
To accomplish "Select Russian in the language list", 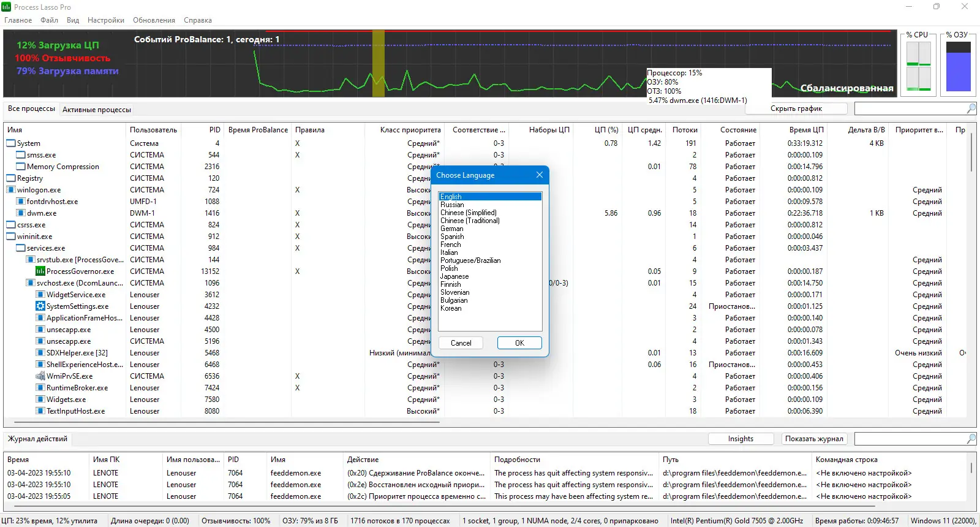I will point(452,205).
